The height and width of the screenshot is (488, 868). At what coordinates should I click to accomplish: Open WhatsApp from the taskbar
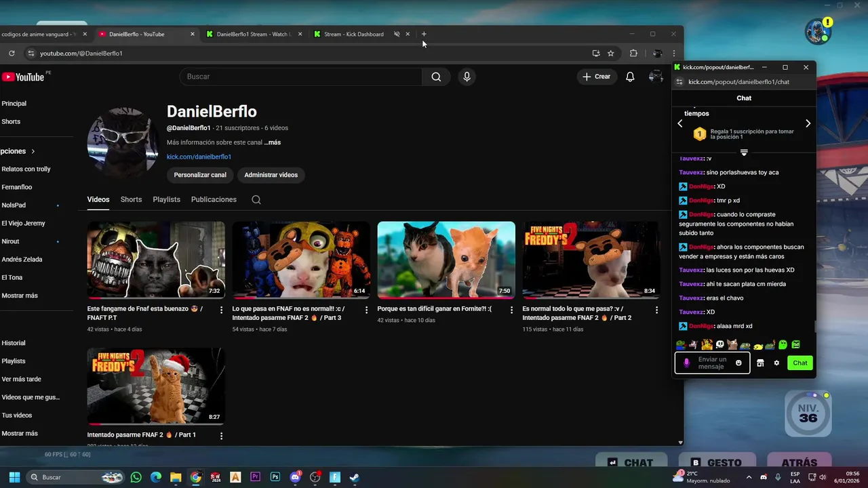136,477
